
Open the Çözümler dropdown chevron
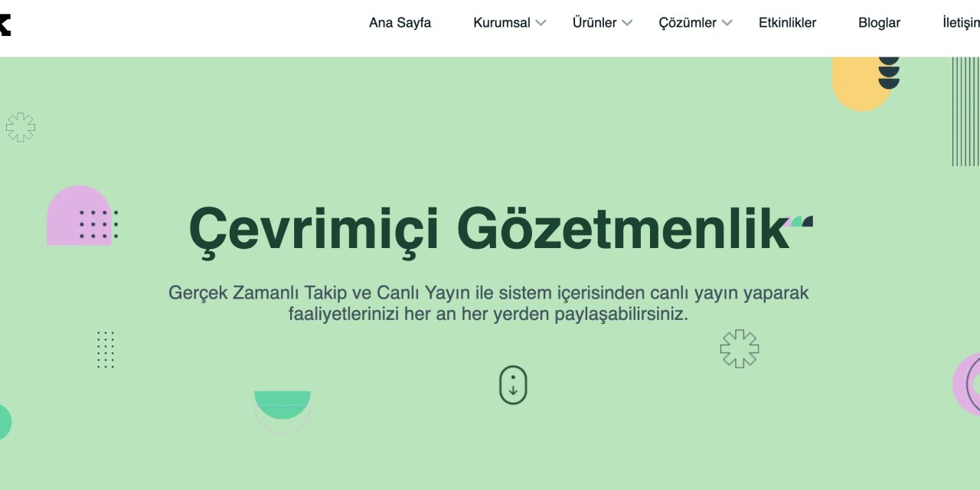pyautogui.click(x=727, y=23)
